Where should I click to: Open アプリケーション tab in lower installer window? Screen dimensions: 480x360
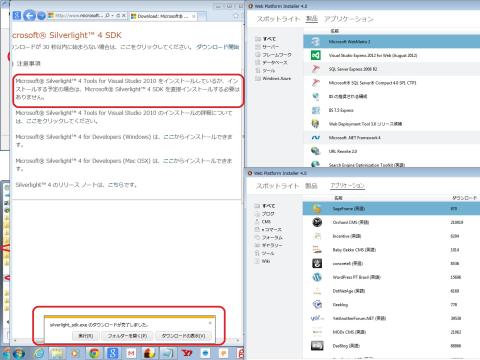tap(347, 186)
